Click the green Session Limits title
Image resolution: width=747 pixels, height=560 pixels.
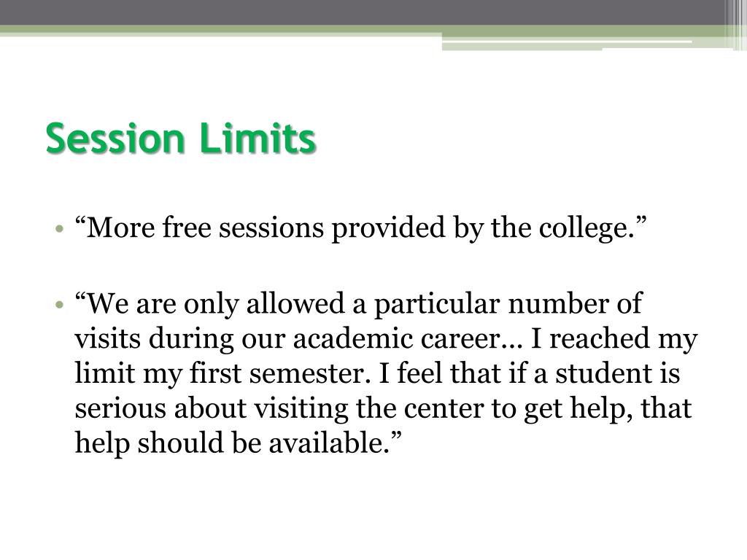click(x=181, y=139)
